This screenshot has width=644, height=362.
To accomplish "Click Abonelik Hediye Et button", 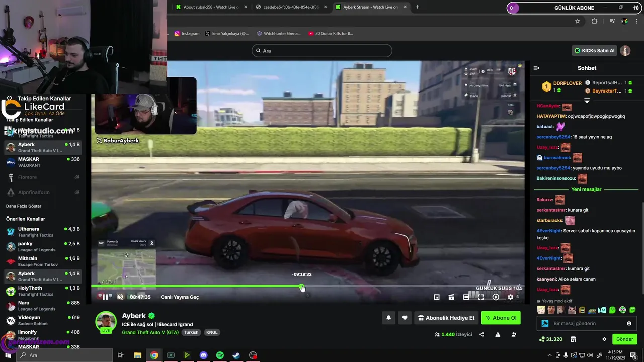I will (x=446, y=318).
